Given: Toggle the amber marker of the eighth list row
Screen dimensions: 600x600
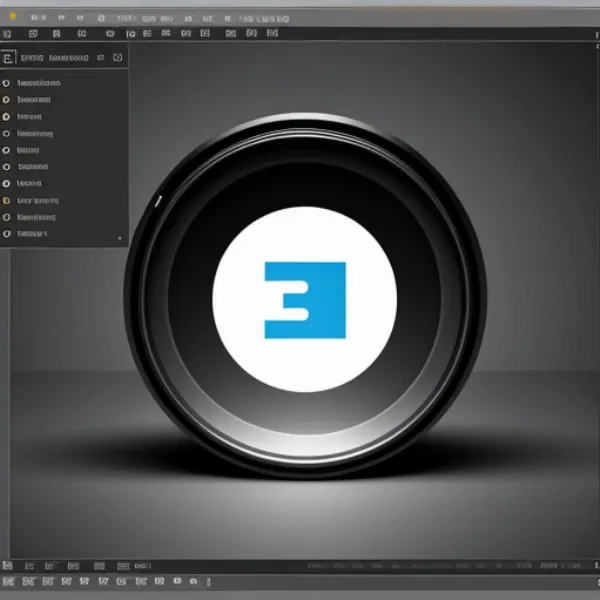Looking at the screenshot, I should (x=6, y=201).
